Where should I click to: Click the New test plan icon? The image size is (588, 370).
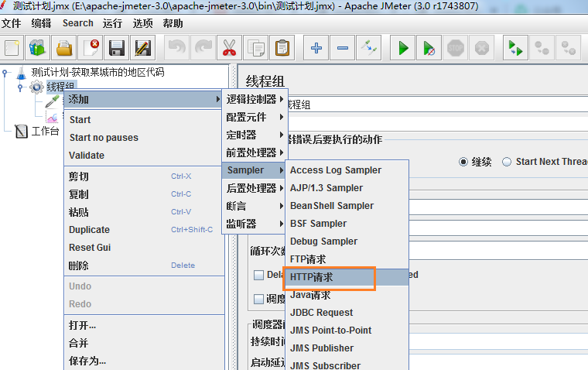12,48
